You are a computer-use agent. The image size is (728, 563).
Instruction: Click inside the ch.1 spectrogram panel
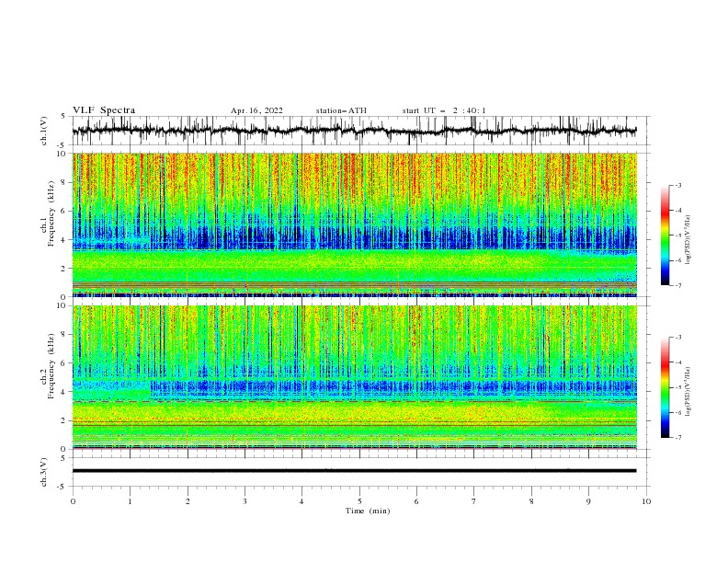coord(354,224)
